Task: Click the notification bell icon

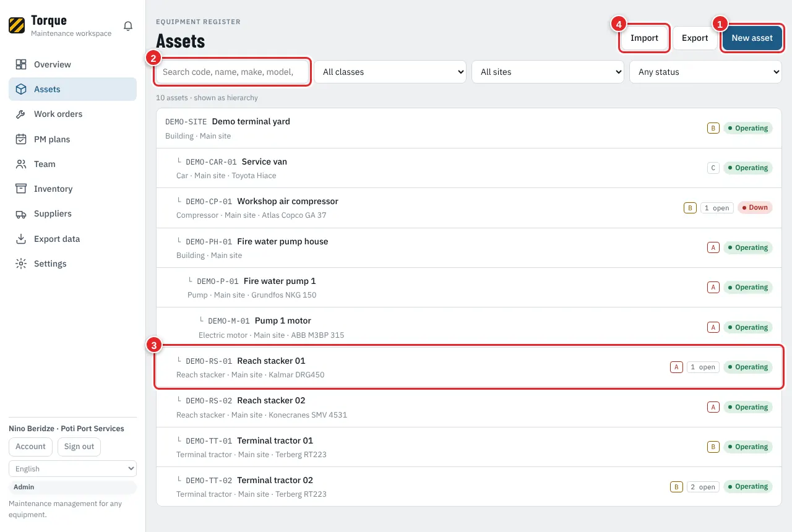Action: pos(128,26)
